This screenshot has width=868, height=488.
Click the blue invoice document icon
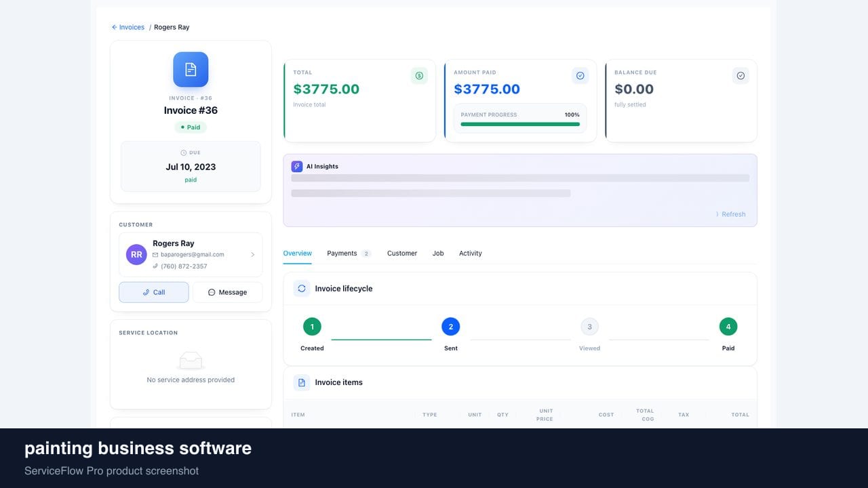(x=191, y=69)
